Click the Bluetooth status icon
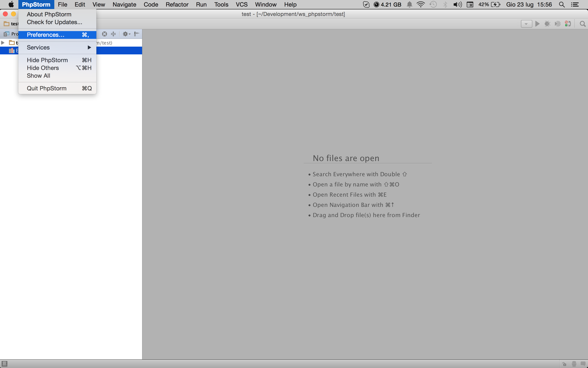Viewport: 588px width, 368px height. click(x=445, y=4)
